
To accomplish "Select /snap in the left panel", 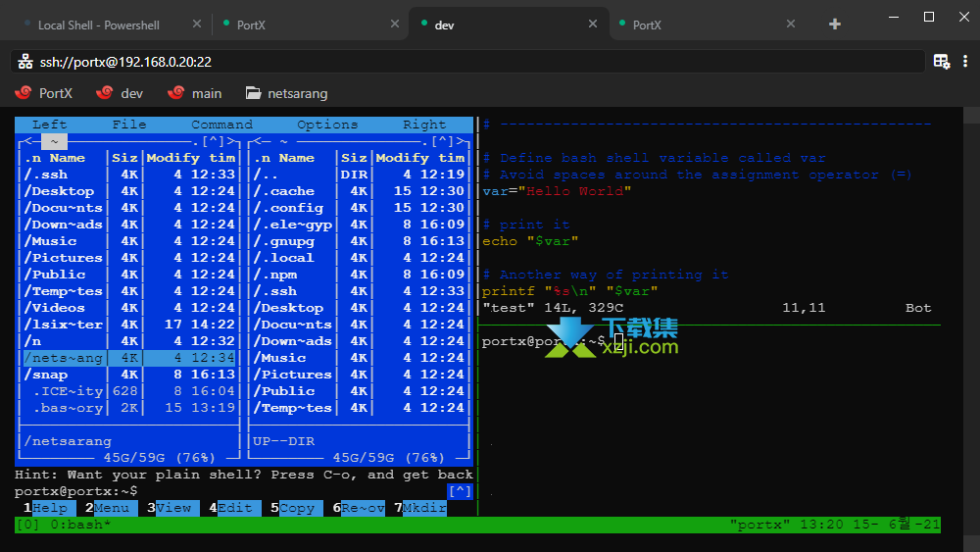I will pos(129,375).
